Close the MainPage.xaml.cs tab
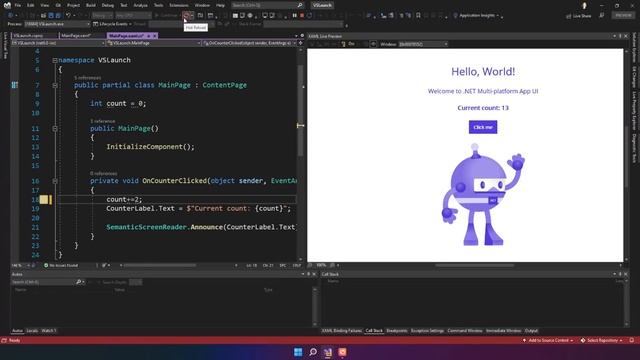 155,36
